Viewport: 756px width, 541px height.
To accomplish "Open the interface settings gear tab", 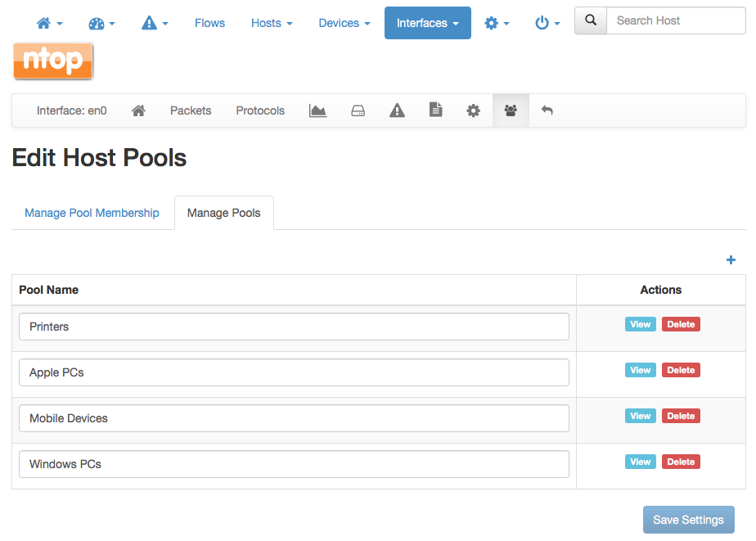I will (473, 110).
